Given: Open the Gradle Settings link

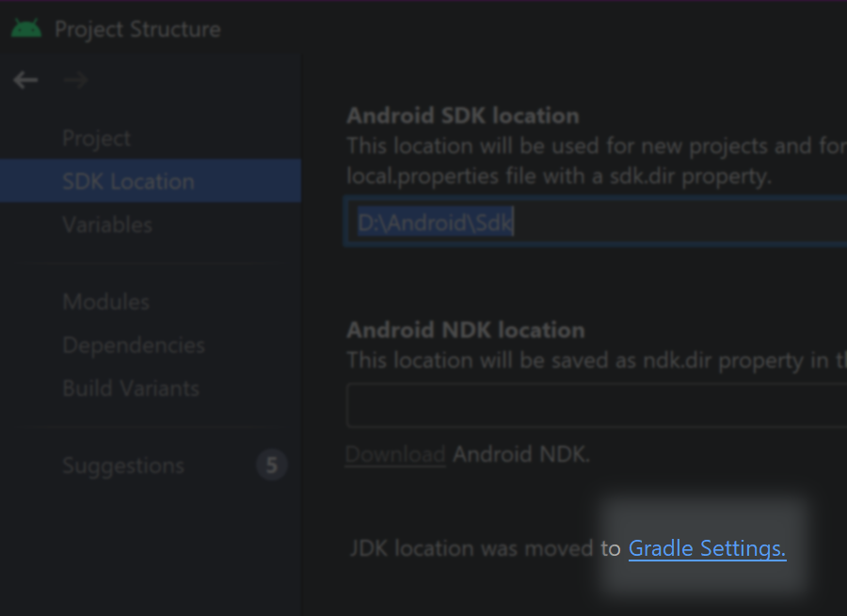Looking at the screenshot, I should pos(707,548).
